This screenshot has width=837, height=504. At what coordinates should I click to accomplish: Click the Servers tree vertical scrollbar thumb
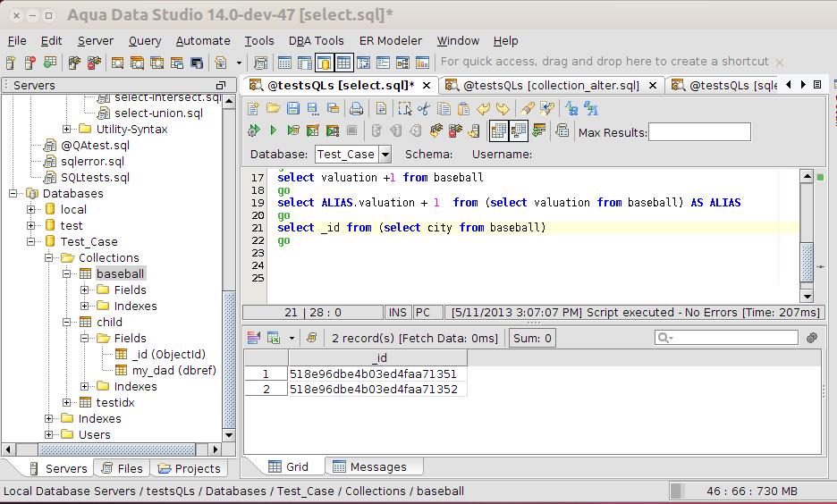(228, 359)
